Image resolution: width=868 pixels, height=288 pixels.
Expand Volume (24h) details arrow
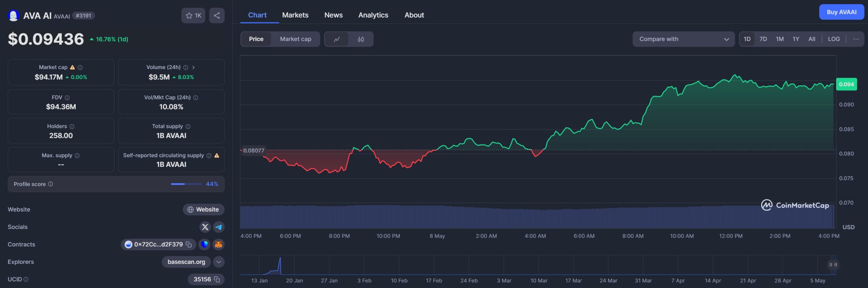193,68
